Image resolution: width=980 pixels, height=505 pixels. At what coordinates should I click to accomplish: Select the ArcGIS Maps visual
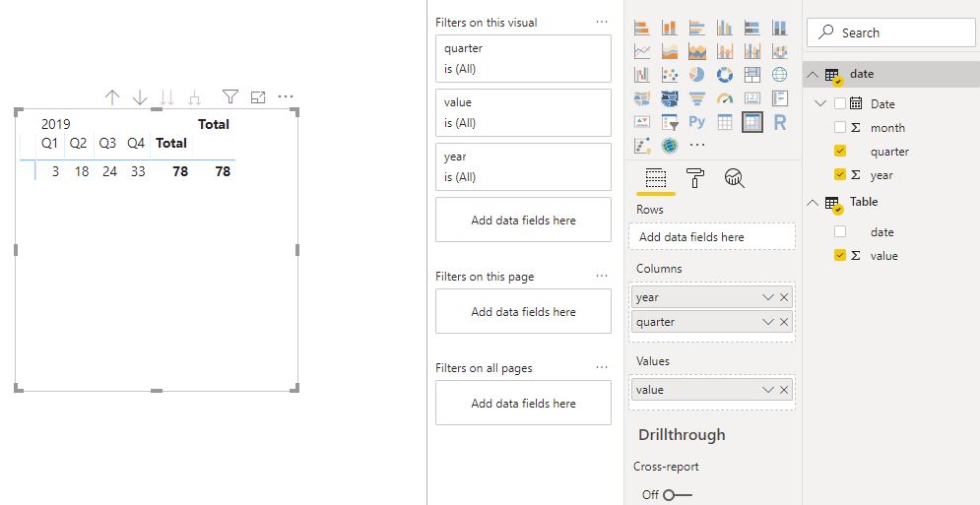(x=670, y=146)
